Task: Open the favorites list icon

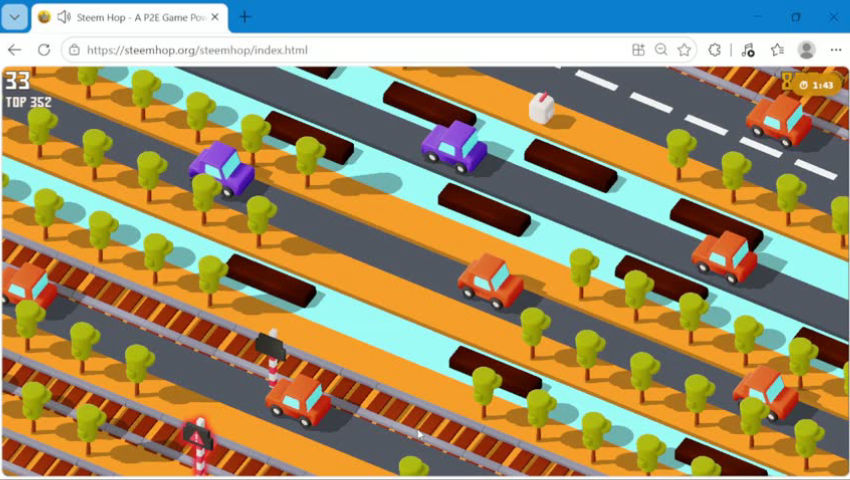Action: [777, 50]
